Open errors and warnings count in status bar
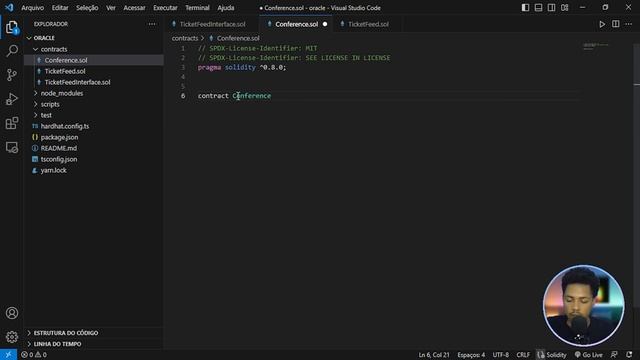640x360 pixels. pyautogui.click(x=34, y=355)
